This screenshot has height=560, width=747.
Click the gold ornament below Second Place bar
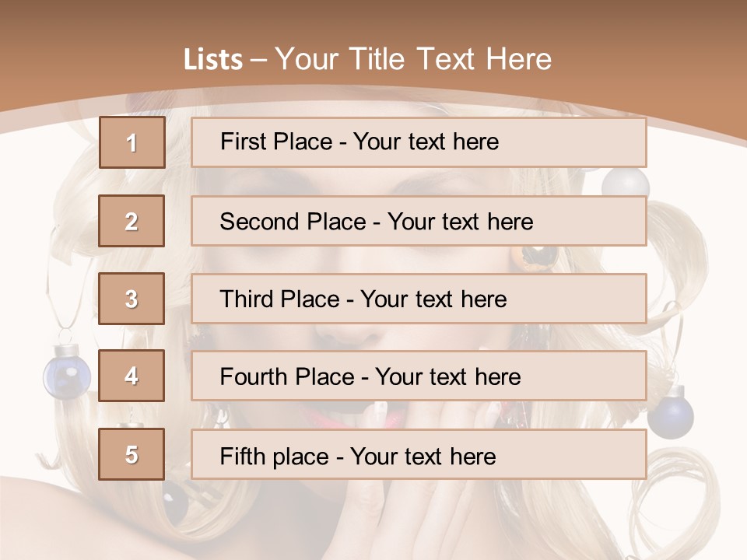540,259
